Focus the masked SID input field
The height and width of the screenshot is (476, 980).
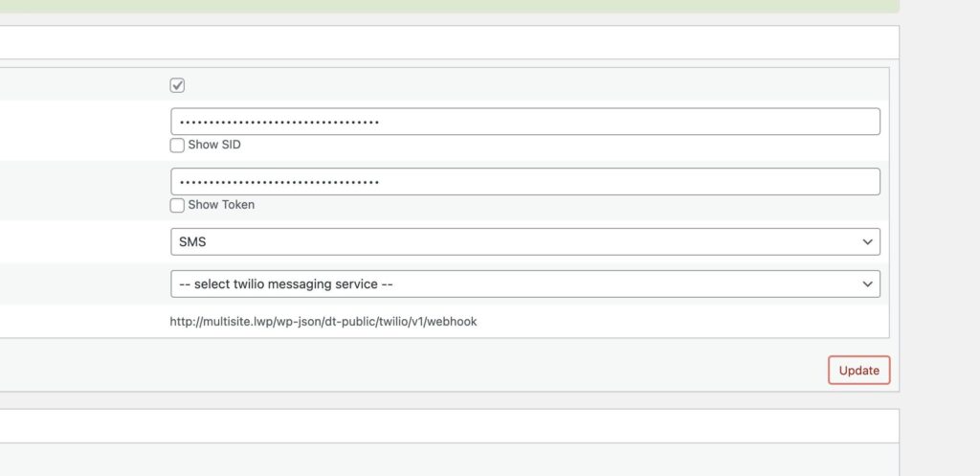(622, 122)
